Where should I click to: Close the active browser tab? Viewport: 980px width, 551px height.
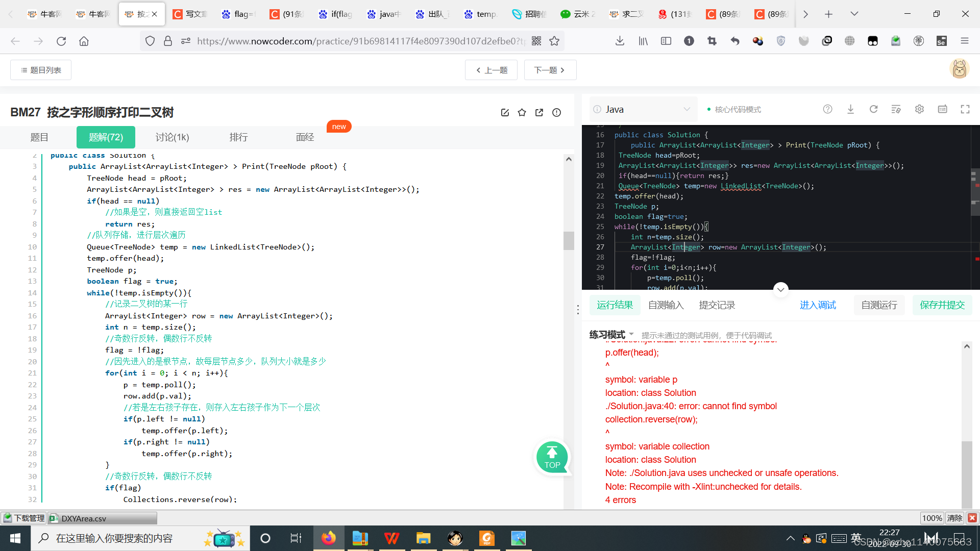154,14
